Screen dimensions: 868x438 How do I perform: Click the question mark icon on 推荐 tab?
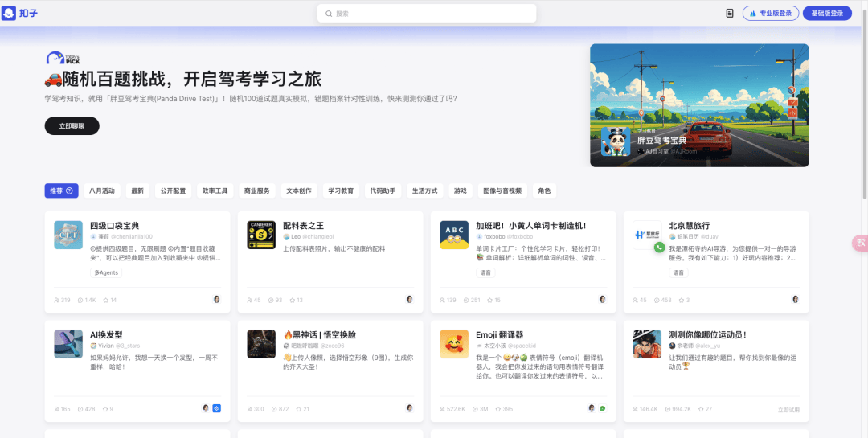[x=69, y=190]
